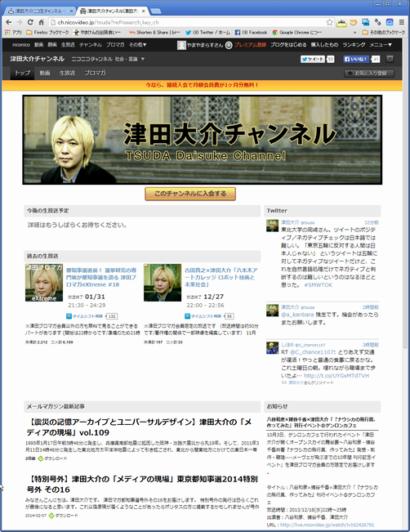Expand the dark dropdown arrow beside the like count
Image resolution: width=410 pixels, height=532 pixels.
[390, 59]
